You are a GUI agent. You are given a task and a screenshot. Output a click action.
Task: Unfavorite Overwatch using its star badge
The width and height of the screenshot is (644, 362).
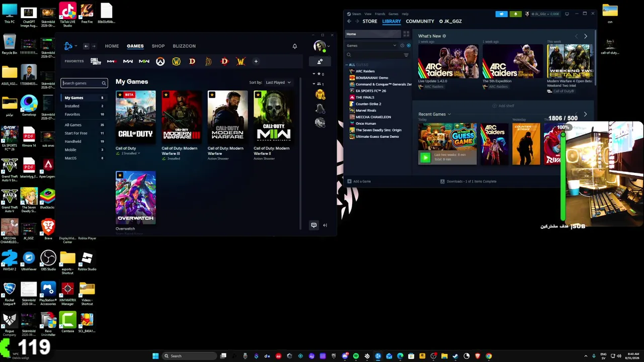pyautogui.click(x=120, y=175)
